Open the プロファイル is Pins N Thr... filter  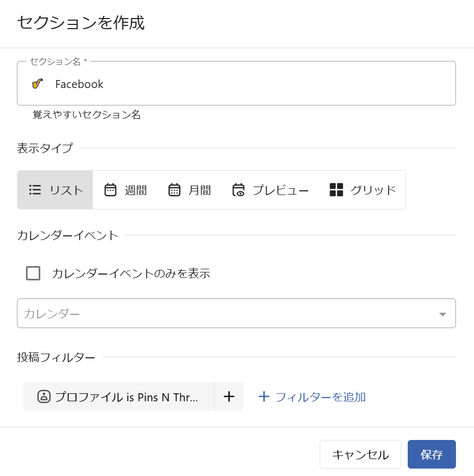(126, 396)
